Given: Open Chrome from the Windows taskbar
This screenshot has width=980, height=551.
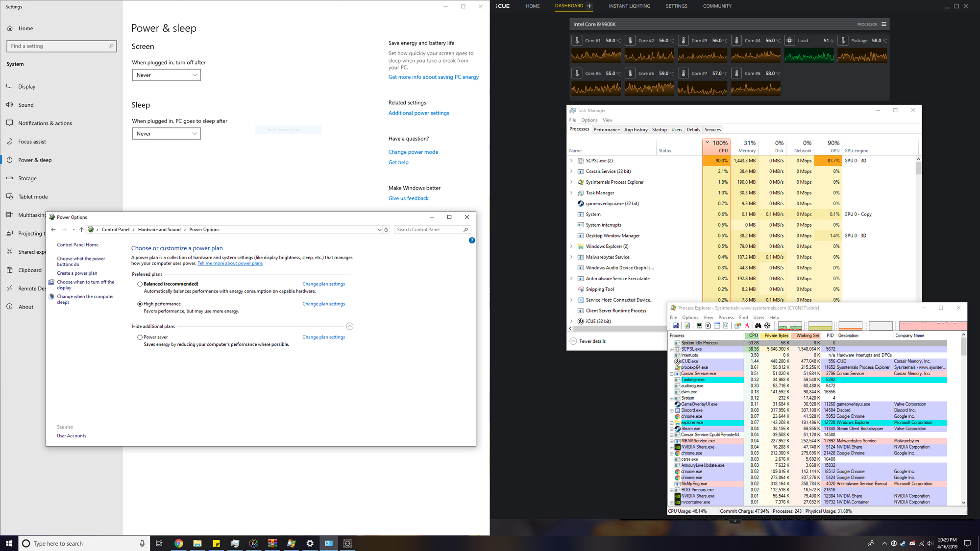Looking at the screenshot, I should coord(178,543).
